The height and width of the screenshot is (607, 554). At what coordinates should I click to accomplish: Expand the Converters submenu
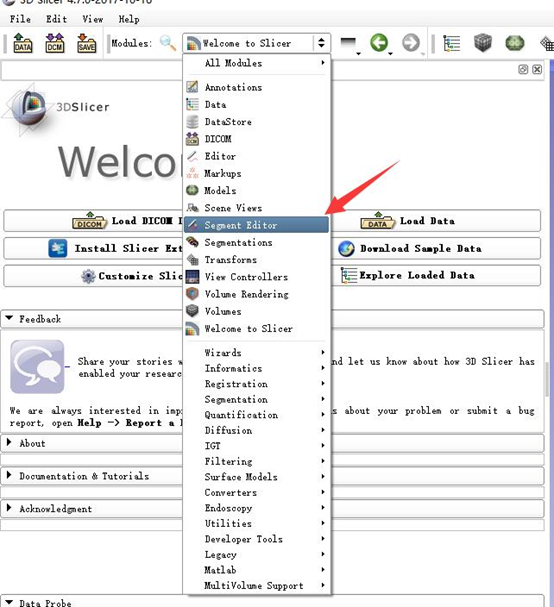(257, 492)
